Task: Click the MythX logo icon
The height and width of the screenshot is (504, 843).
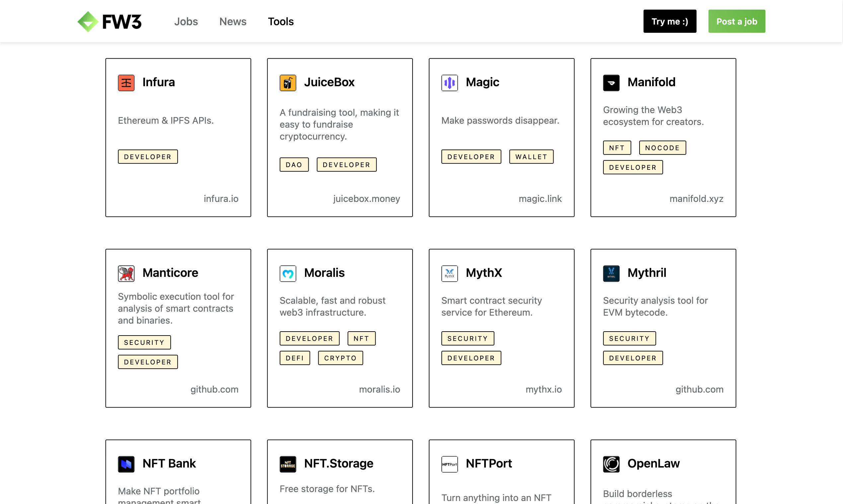Action: (x=450, y=274)
